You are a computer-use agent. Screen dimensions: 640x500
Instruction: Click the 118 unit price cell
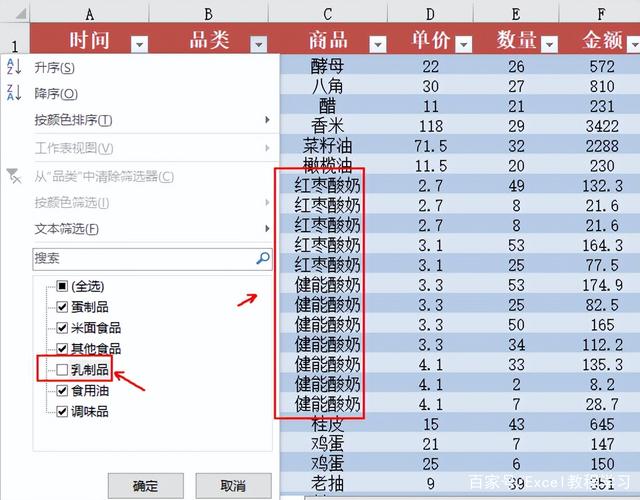(x=430, y=126)
